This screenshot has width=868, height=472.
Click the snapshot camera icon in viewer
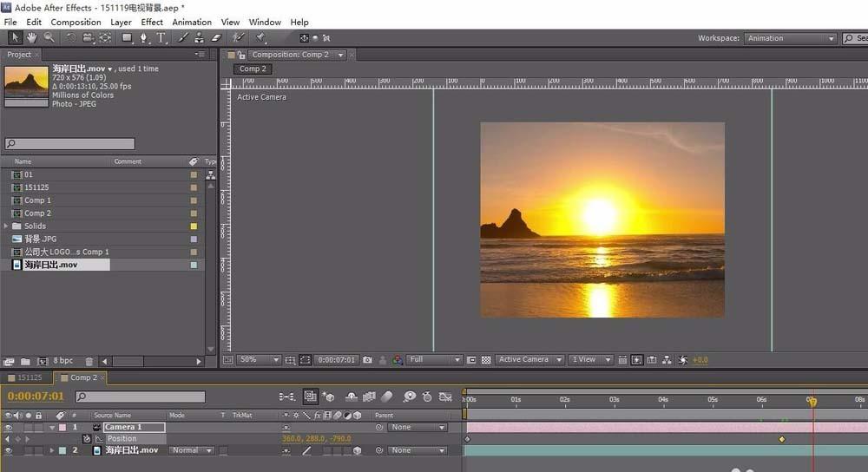pyautogui.click(x=368, y=360)
